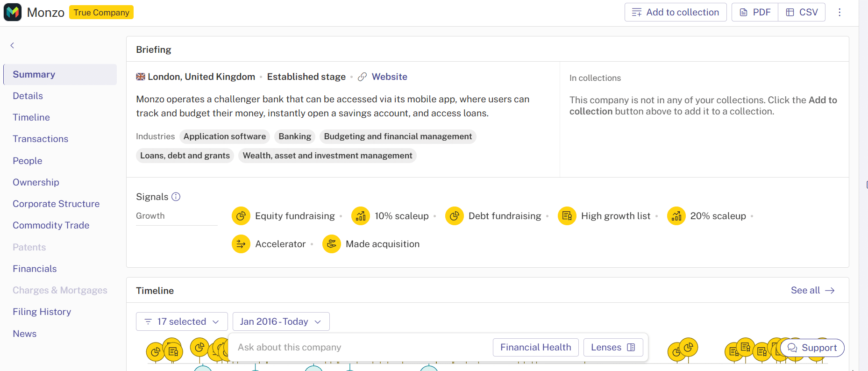
Task: Click the Signals info icon
Action: click(x=176, y=197)
